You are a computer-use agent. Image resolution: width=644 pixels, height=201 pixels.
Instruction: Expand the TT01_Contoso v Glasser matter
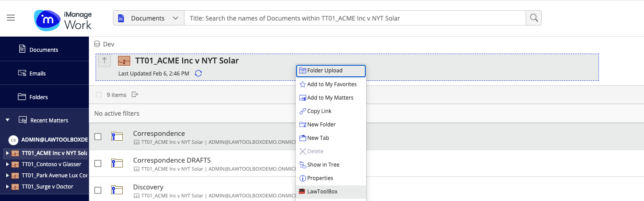pos(7,164)
